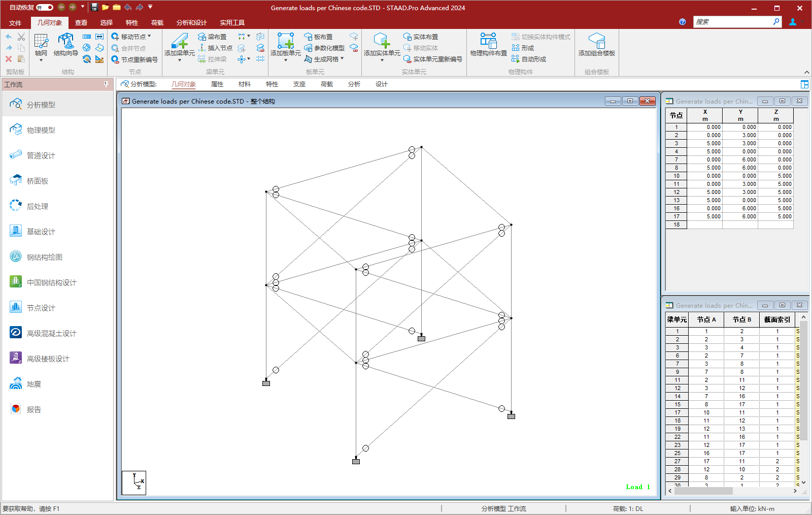Click the 添加组合楼板 icon
This screenshot has width=812, height=515.
[596, 42]
